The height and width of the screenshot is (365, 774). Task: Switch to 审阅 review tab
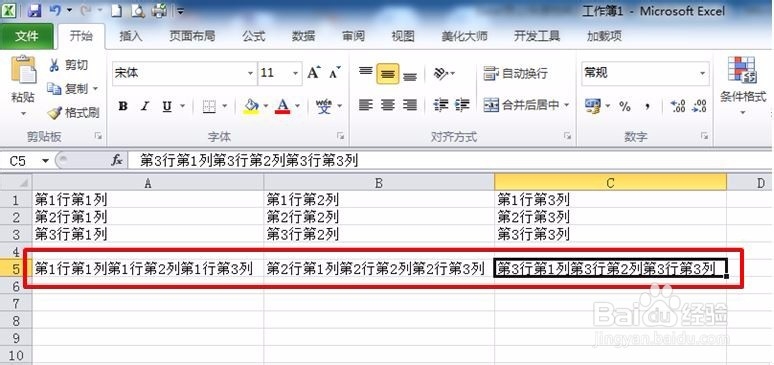click(353, 36)
